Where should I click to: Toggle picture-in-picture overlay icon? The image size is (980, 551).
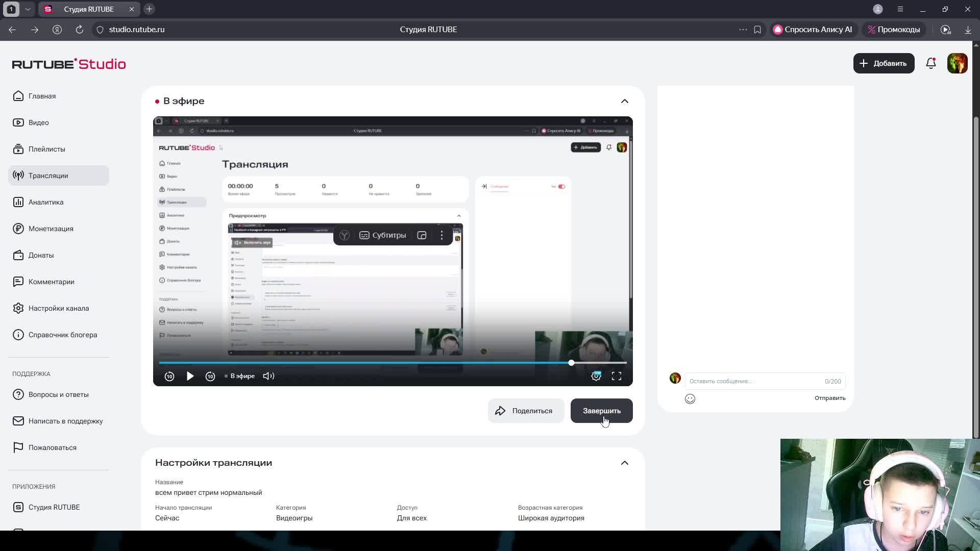point(422,235)
